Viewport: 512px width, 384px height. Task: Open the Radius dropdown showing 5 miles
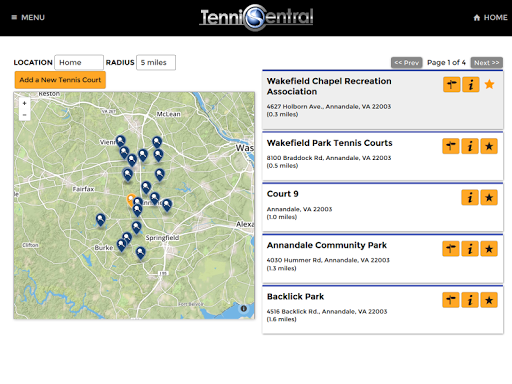point(156,62)
